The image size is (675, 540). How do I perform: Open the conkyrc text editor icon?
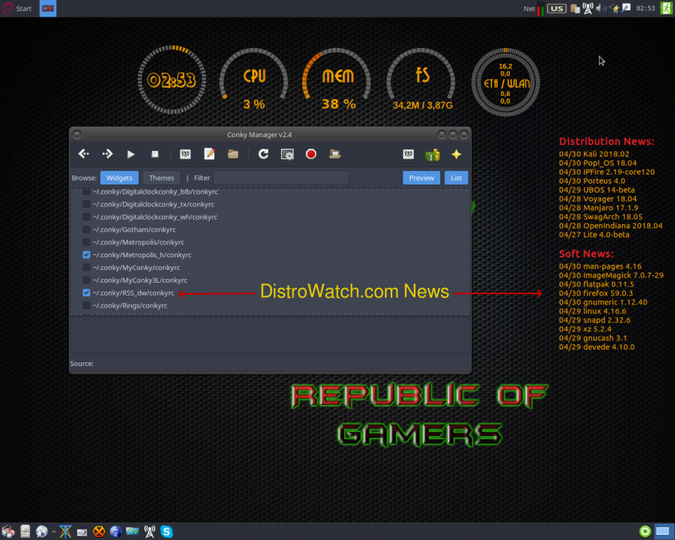tap(209, 154)
